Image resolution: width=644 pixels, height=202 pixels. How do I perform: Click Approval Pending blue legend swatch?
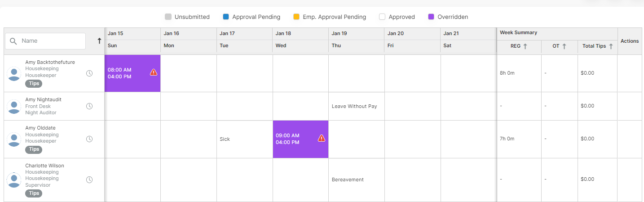tap(226, 17)
